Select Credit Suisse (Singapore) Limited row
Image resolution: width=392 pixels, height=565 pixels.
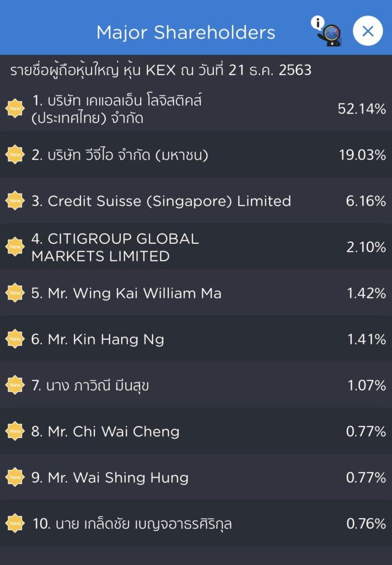click(161, 201)
